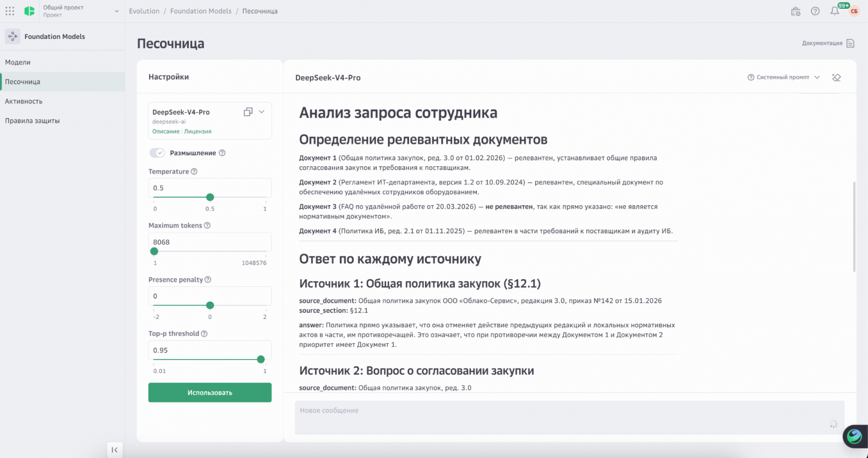Click the Presence penalty value field
This screenshot has height=458, width=868.
click(x=210, y=296)
